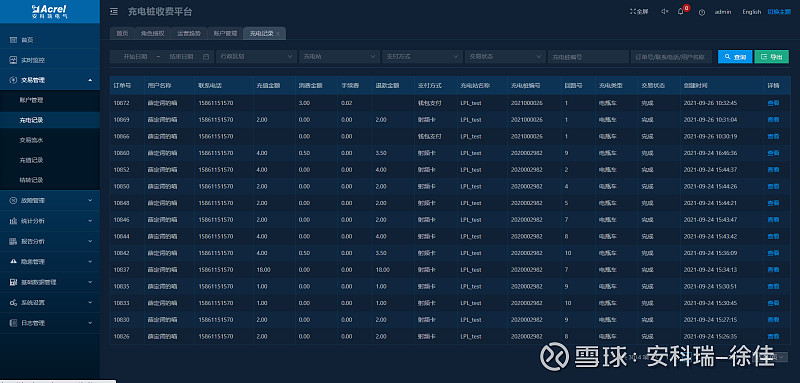The height and width of the screenshot is (383, 800).
Task: Open the 支付方式 dropdown
Action: [422, 57]
